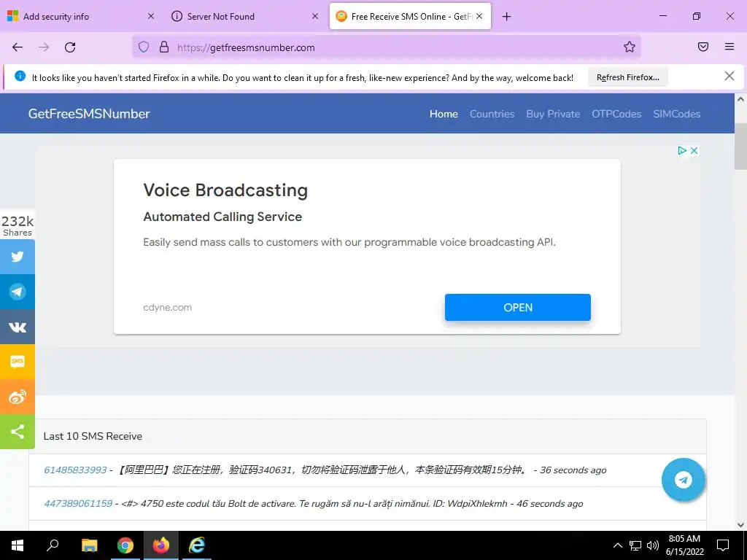Click the floating Telegram chat button

pos(683,480)
